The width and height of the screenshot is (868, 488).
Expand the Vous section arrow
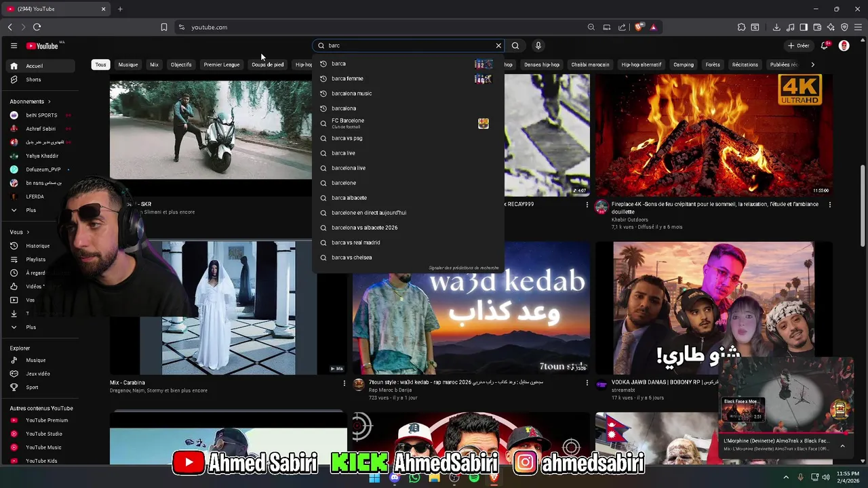(29, 232)
